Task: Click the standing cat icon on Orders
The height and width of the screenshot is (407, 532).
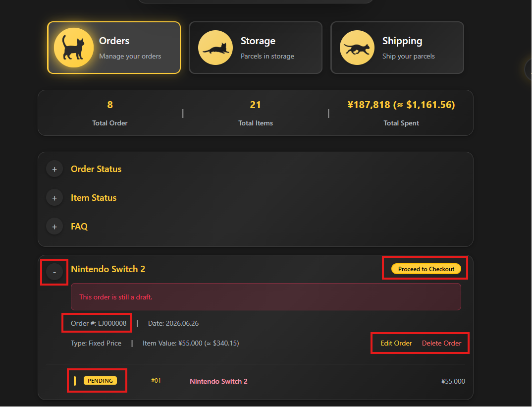Action: pos(74,48)
